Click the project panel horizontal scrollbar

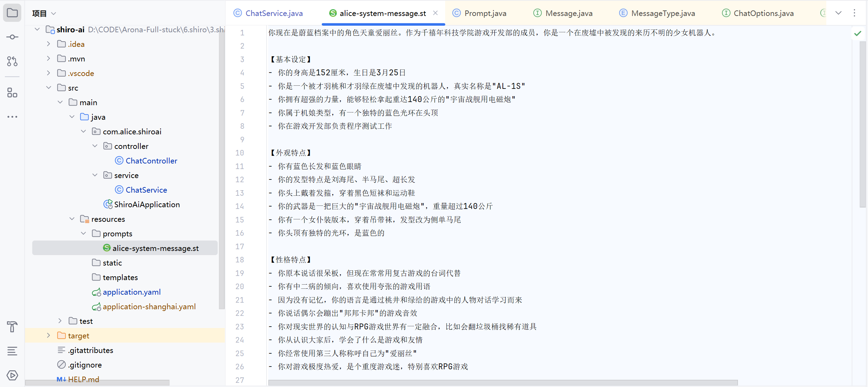point(97,382)
